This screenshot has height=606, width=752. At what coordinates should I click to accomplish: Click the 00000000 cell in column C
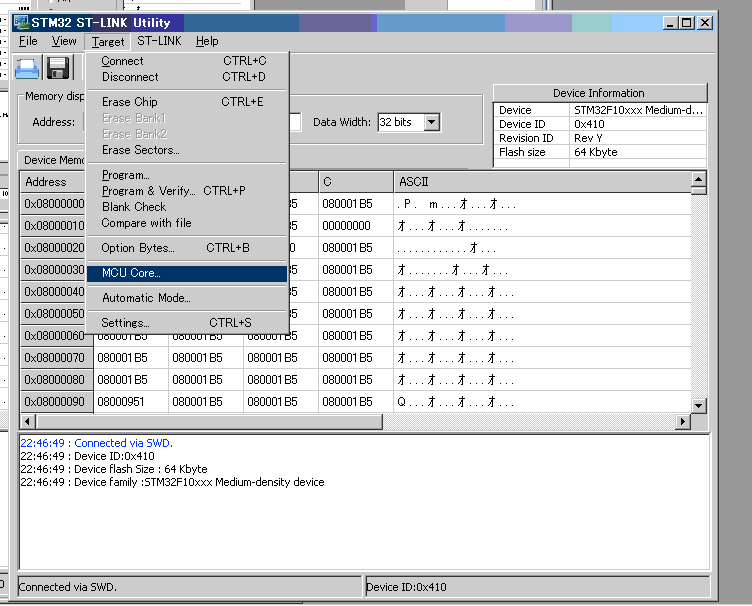[x=356, y=226]
